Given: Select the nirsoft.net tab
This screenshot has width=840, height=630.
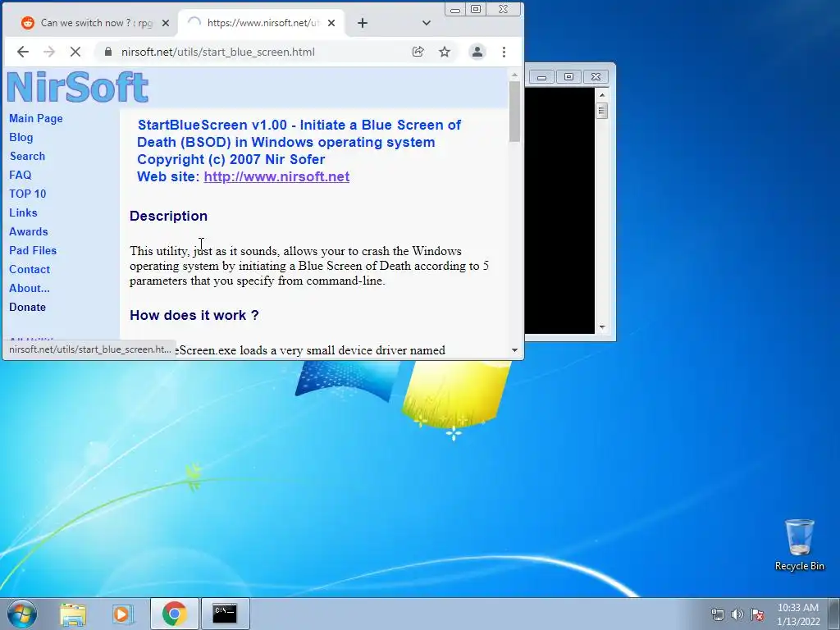Looking at the screenshot, I should pos(262,23).
